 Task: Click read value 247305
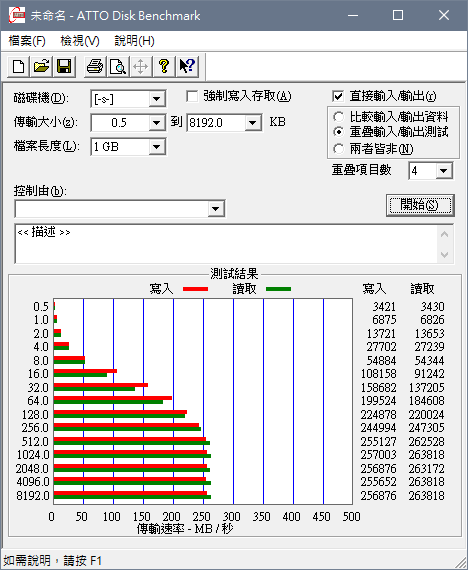(x=427, y=428)
